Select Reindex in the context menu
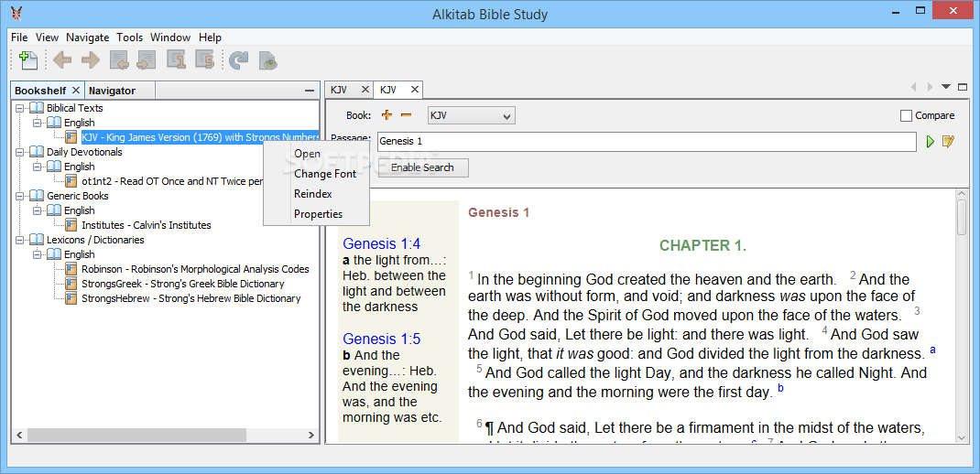The image size is (980, 474). click(317, 194)
